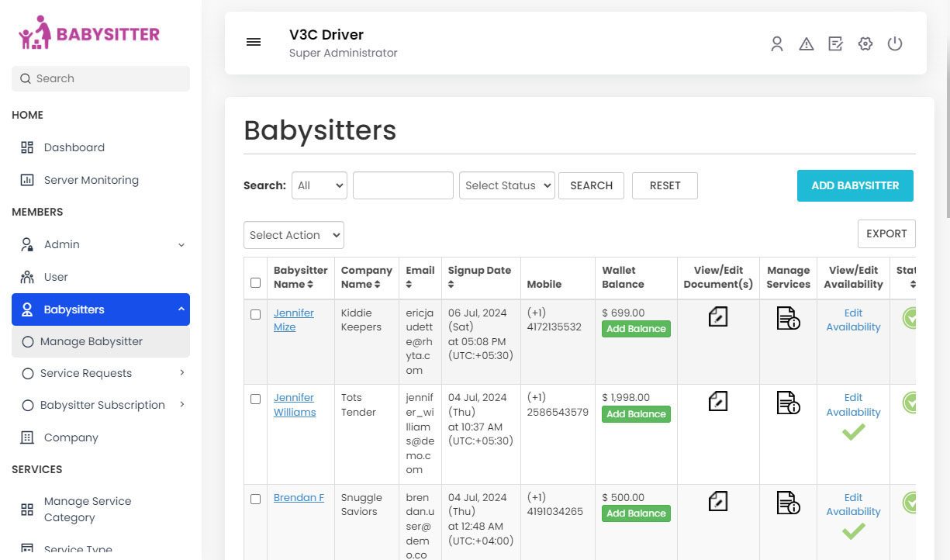Toggle status check for Jennifer Mize
This screenshot has width=950, height=560.
click(911, 318)
